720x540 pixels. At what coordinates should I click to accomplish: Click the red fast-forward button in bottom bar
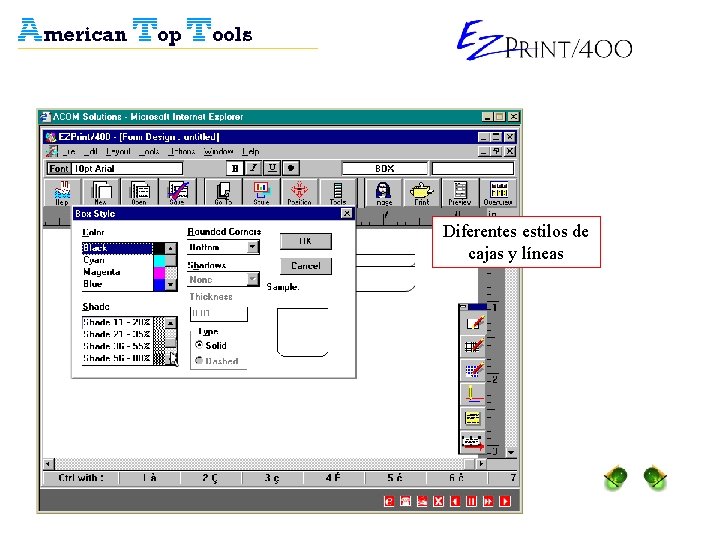coord(488,501)
